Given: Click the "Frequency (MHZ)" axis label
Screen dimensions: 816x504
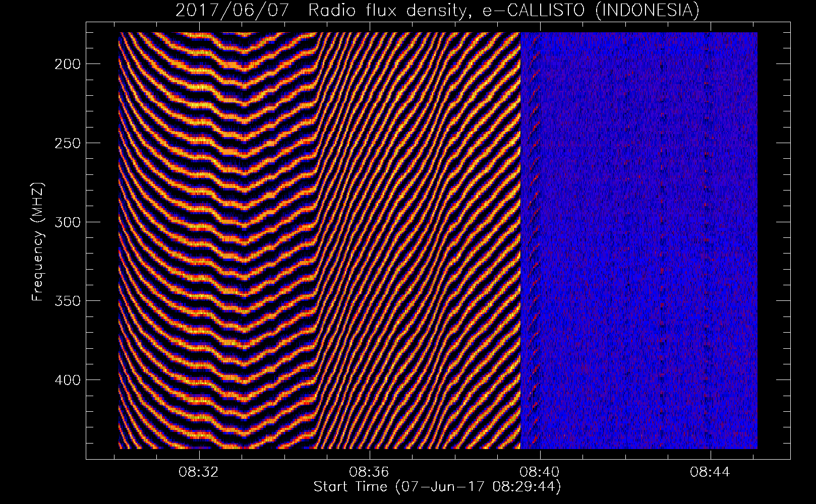Looking at the screenshot, I should [x=38, y=242].
